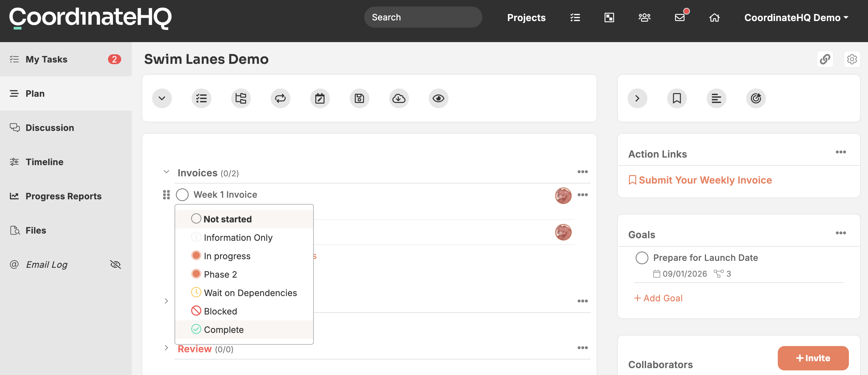Open Files in the sidebar
Viewport: 868px width, 375px height.
66,230
